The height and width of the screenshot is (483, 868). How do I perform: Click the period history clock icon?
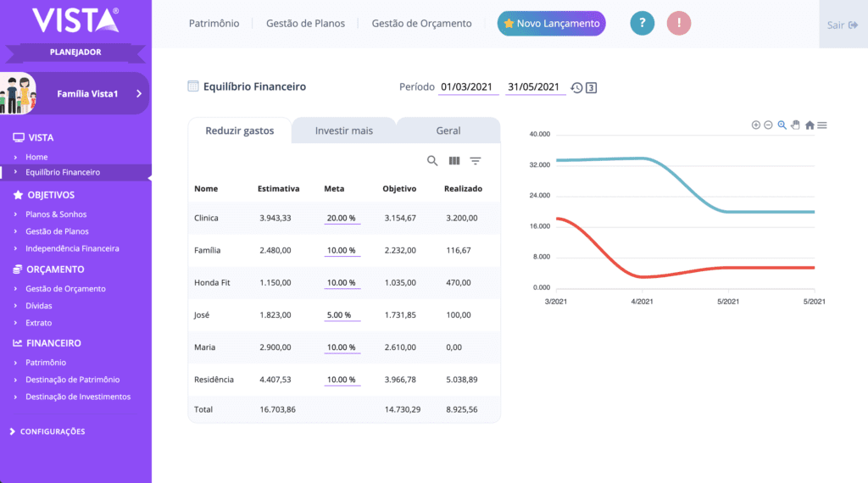point(576,87)
